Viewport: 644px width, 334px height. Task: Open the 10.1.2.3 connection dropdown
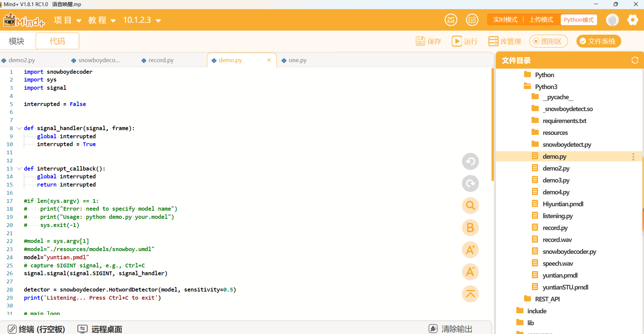[x=142, y=20]
